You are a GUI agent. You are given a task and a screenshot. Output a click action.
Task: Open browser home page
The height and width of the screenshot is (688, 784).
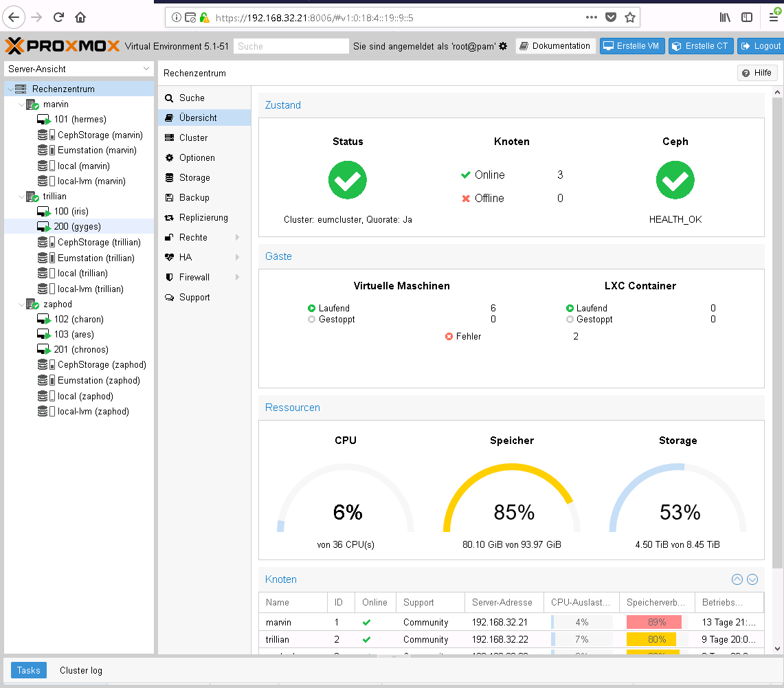coord(80,17)
